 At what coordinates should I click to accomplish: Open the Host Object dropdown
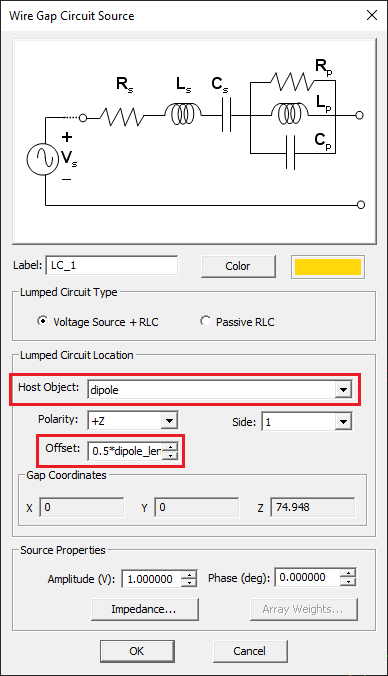click(x=343, y=390)
